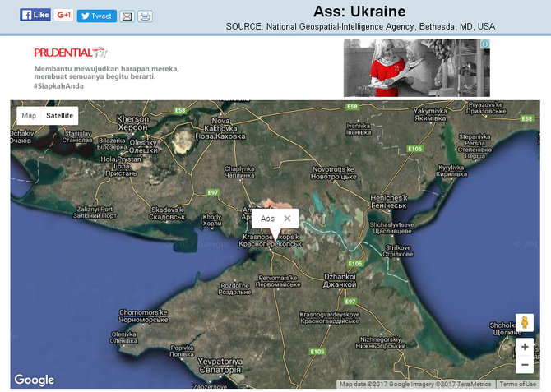
Task: Click the Zaliznyi Port label
Action: point(95,212)
